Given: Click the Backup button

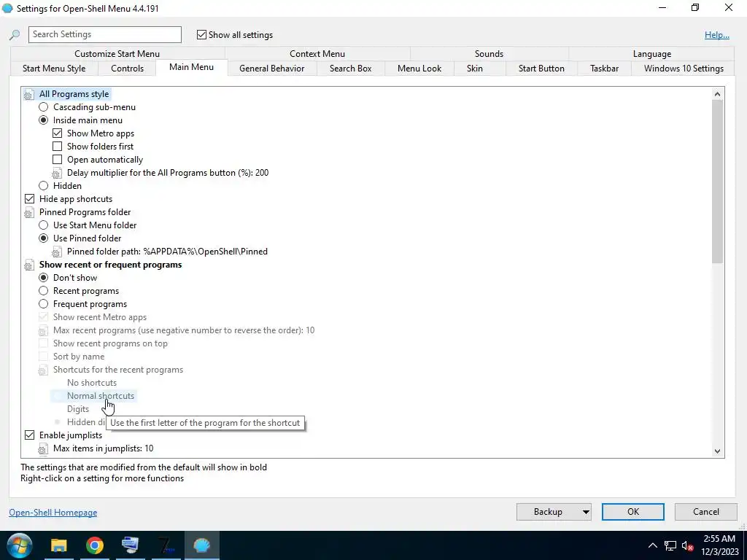Looking at the screenshot, I should (548, 512).
